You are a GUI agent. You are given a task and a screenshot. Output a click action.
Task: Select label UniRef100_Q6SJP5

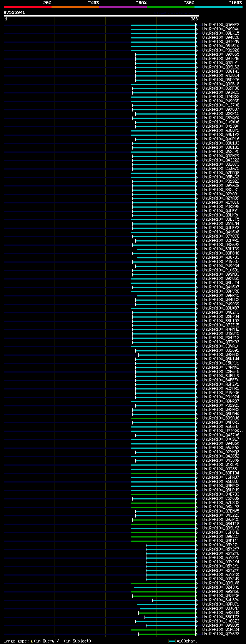pos(221,151)
